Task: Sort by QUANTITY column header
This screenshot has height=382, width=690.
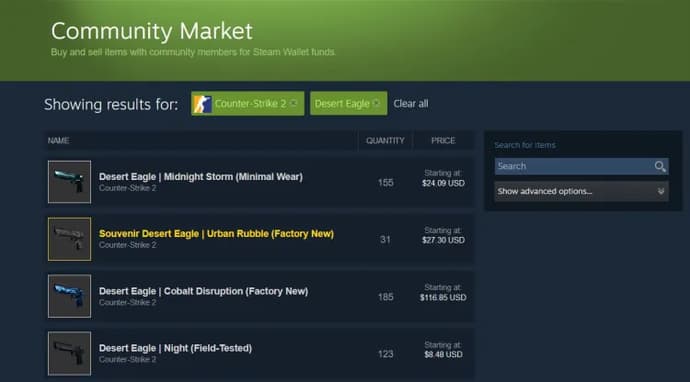Action: tap(385, 141)
